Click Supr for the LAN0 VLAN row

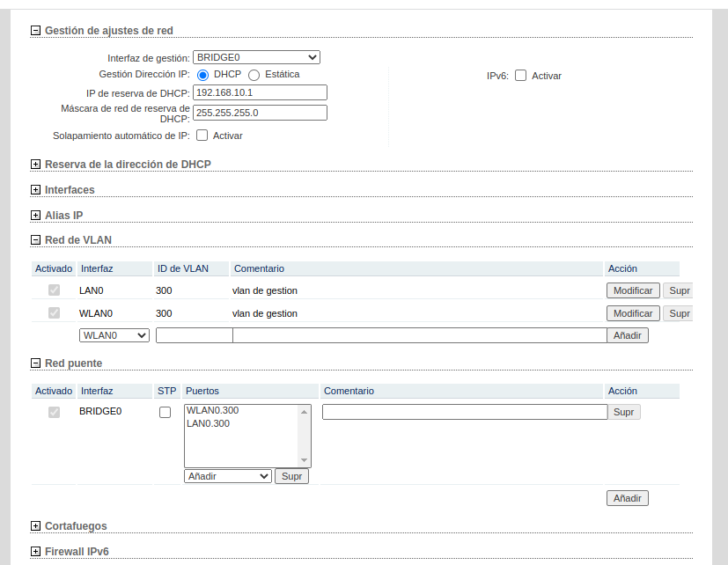coord(680,290)
